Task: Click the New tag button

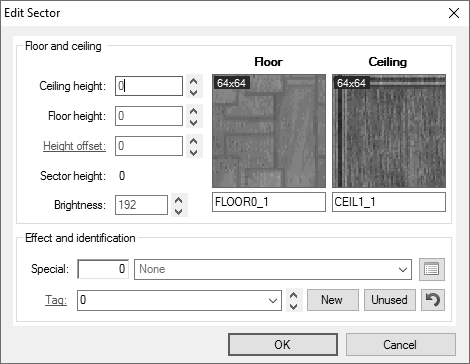Action: [333, 300]
